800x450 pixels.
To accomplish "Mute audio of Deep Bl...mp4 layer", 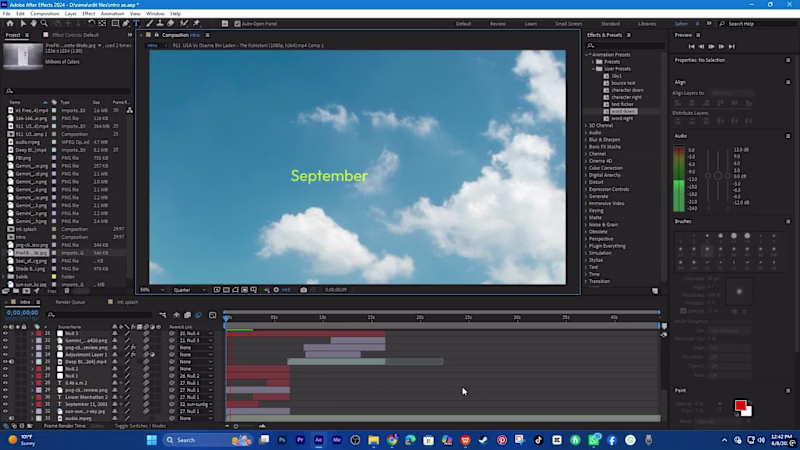I will (x=12, y=362).
